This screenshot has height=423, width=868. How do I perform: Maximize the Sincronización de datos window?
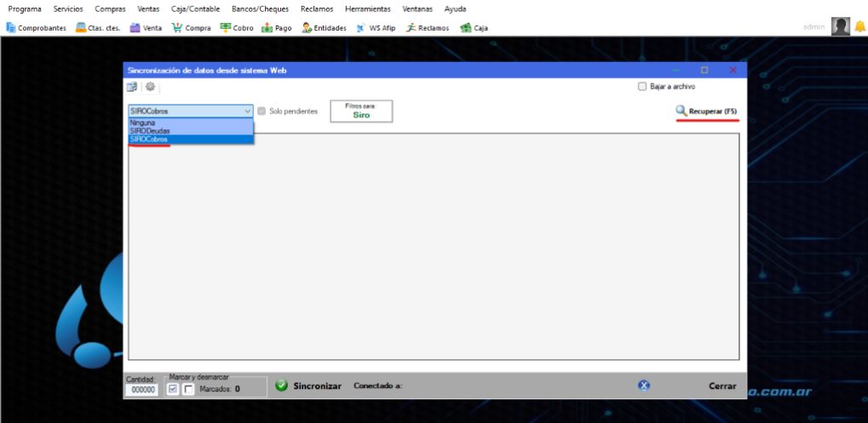click(x=704, y=71)
